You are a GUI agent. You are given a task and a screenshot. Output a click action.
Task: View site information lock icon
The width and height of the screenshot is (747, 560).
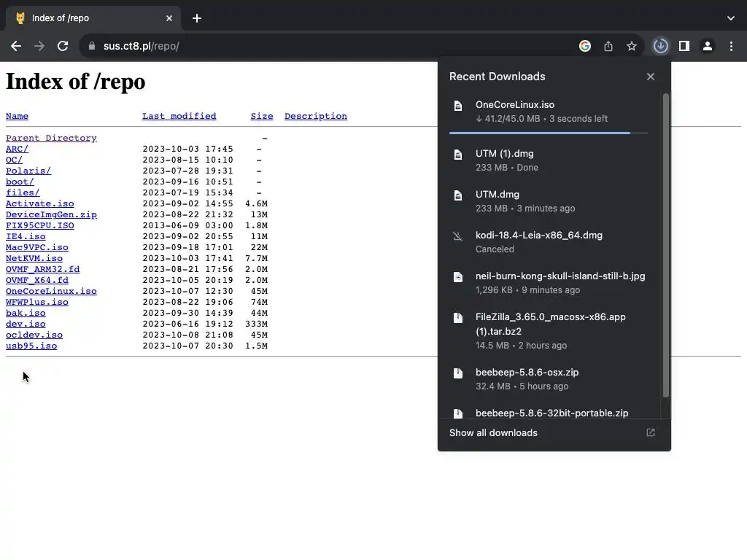tap(92, 46)
